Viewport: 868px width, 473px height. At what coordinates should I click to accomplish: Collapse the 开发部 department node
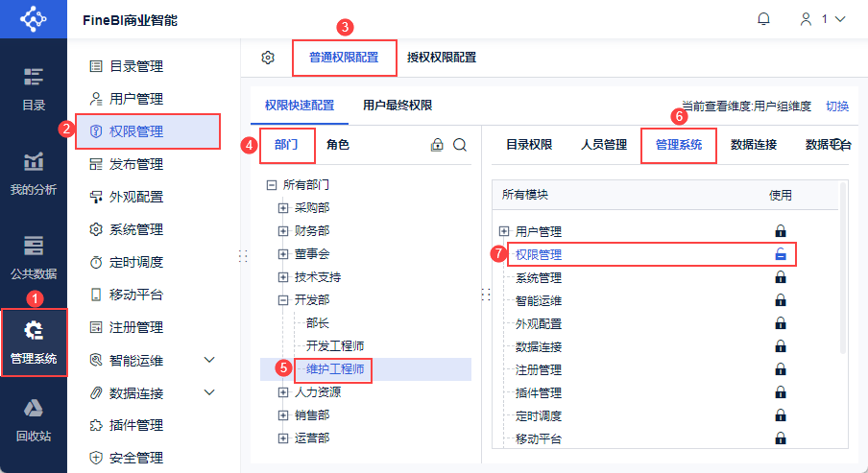pos(283,299)
